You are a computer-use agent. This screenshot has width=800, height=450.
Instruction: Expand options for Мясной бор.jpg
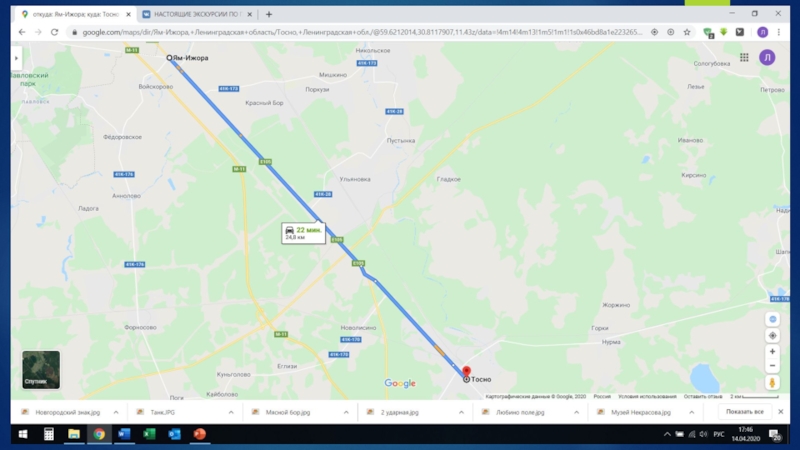346,412
